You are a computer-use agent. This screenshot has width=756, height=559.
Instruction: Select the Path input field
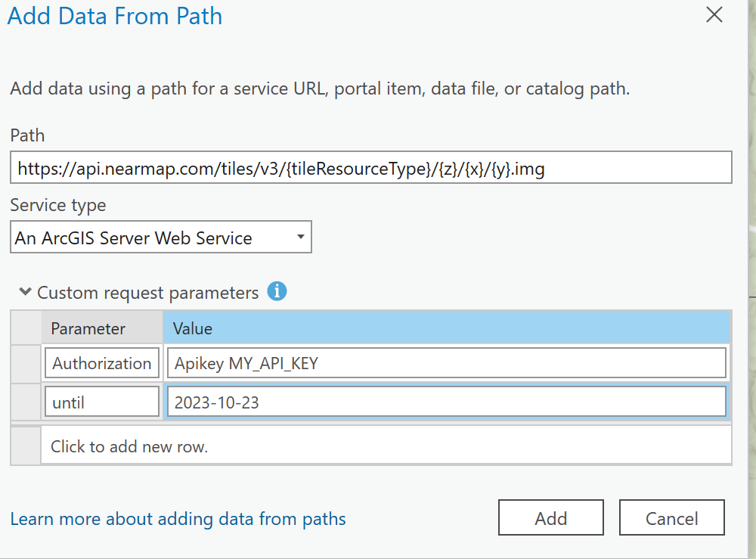(x=370, y=167)
